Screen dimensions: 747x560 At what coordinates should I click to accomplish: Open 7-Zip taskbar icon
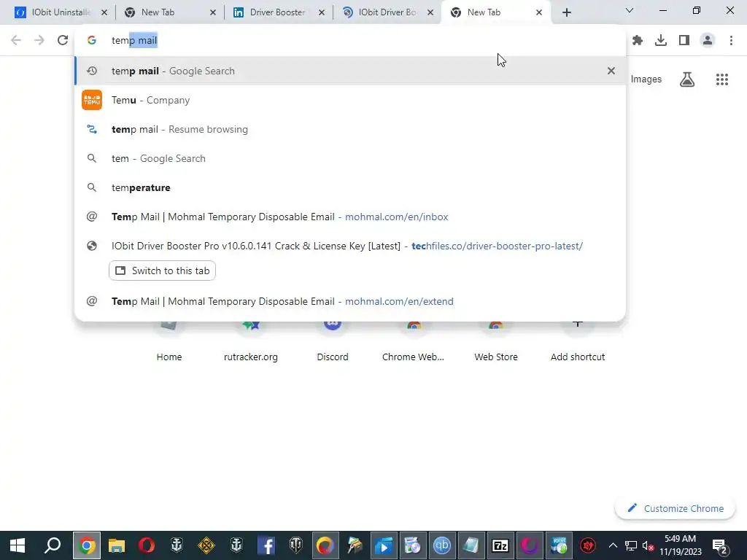[500, 545]
